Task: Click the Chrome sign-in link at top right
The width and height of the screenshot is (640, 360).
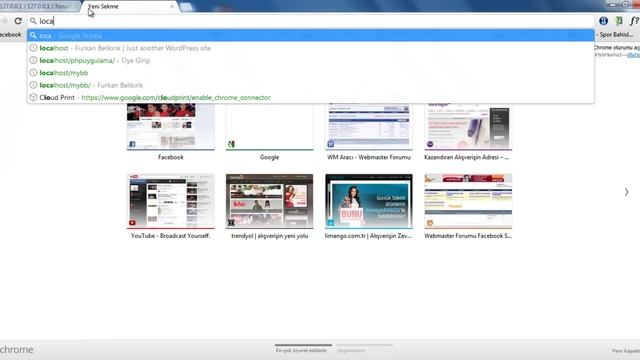Action: tap(633, 55)
